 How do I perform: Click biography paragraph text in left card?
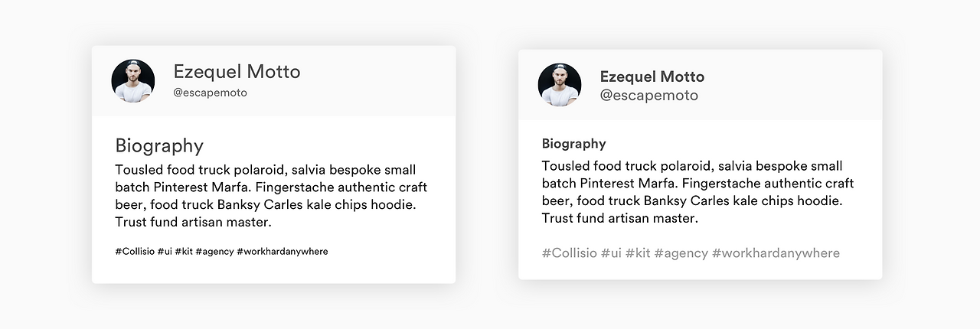(271, 196)
